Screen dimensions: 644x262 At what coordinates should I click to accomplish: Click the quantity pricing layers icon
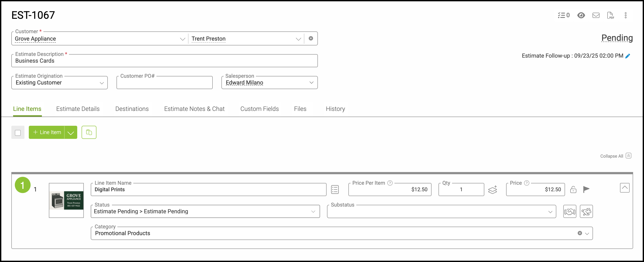pyautogui.click(x=493, y=190)
